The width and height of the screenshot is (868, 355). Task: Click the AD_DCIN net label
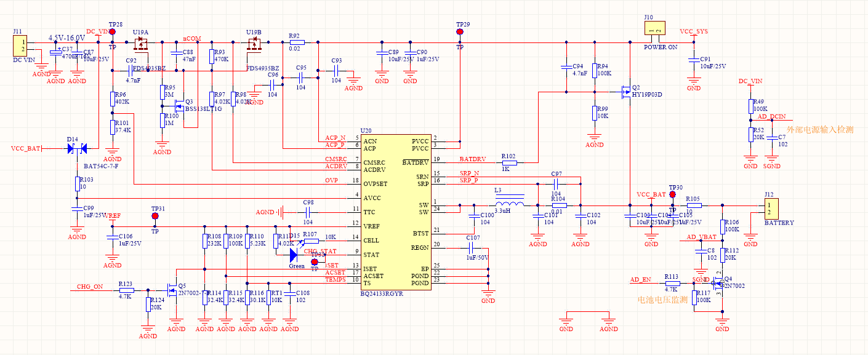click(x=771, y=116)
